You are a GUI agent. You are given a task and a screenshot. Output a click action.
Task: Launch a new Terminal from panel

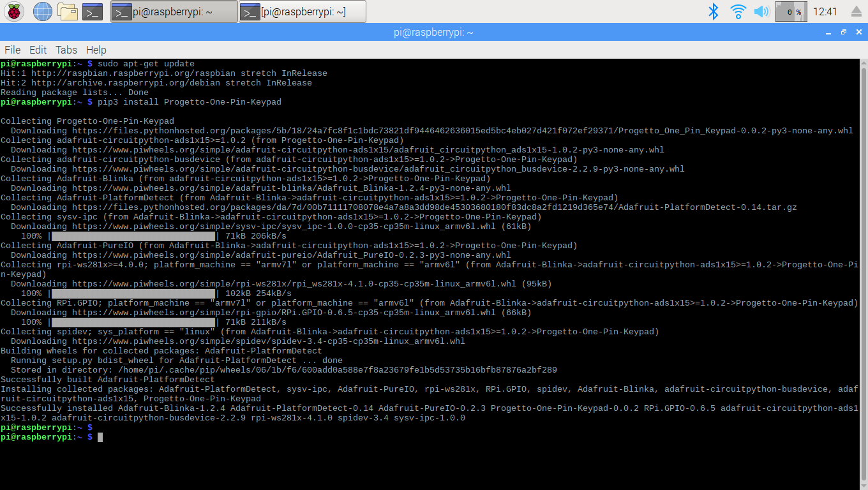[93, 11]
